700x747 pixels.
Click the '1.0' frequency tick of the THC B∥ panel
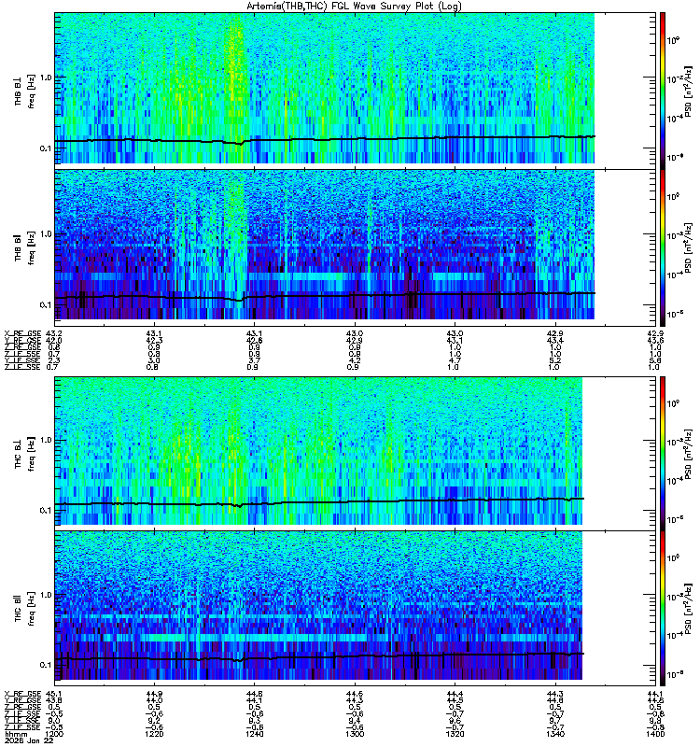[46, 595]
